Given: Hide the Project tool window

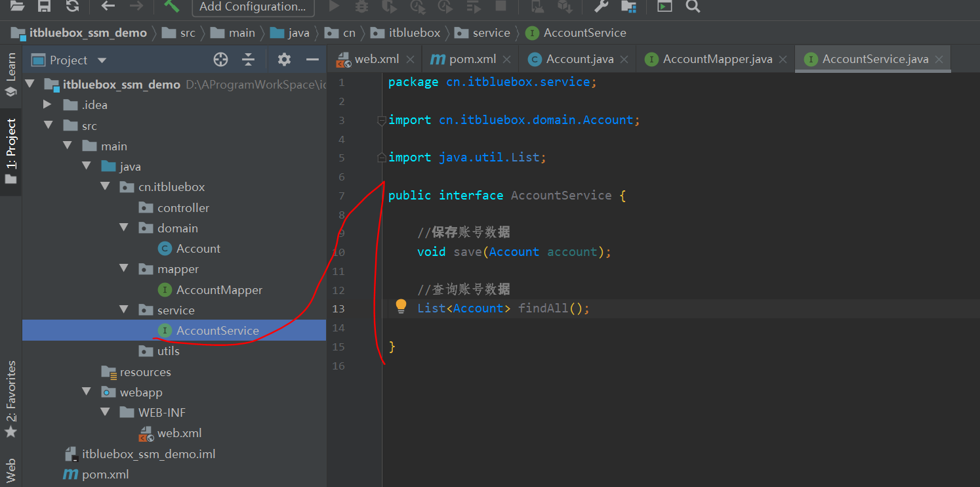Looking at the screenshot, I should pos(312,60).
